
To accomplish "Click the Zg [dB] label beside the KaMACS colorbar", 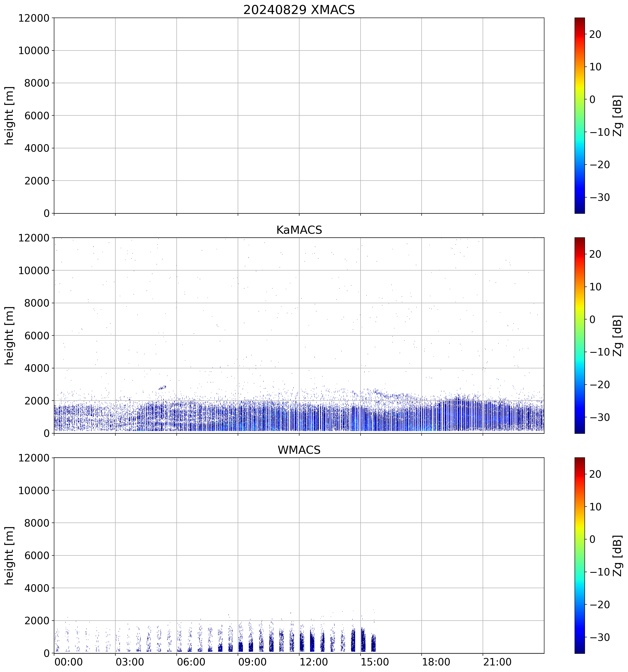I will (618, 335).
